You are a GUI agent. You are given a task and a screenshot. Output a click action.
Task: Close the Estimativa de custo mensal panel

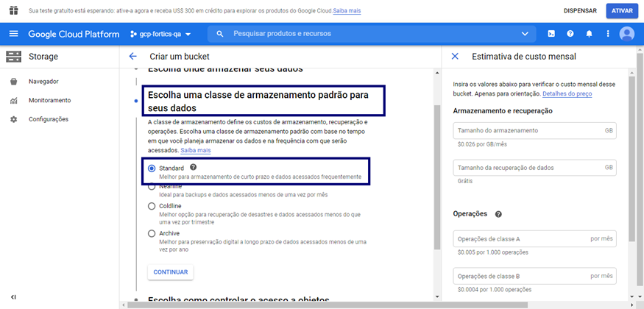(455, 56)
